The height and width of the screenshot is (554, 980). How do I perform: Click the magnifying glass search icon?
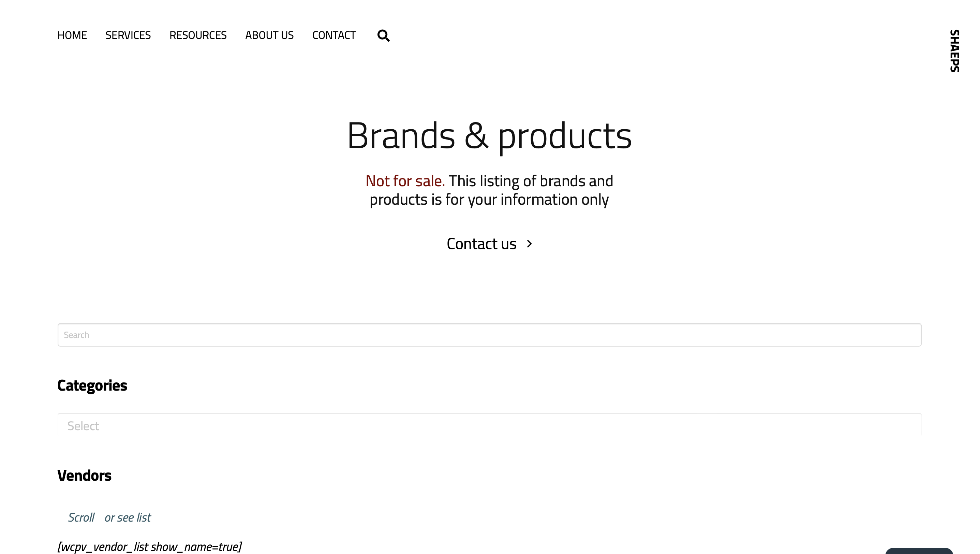(x=383, y=35)
